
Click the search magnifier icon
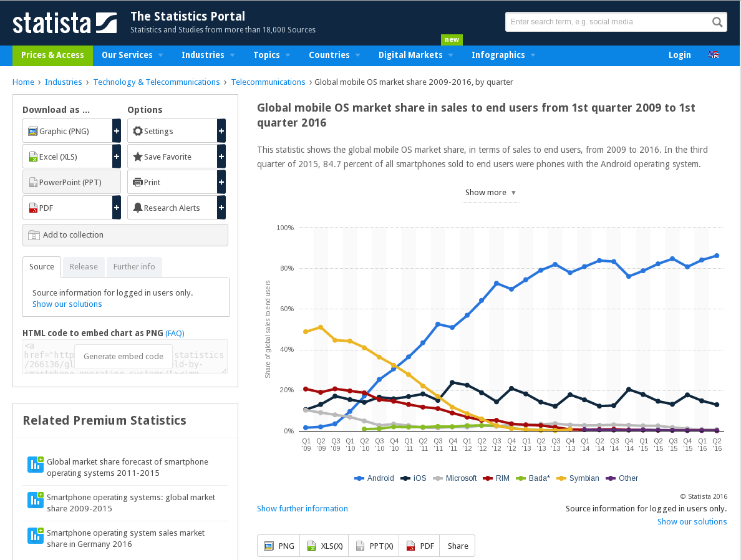click(x=717, y=22)
